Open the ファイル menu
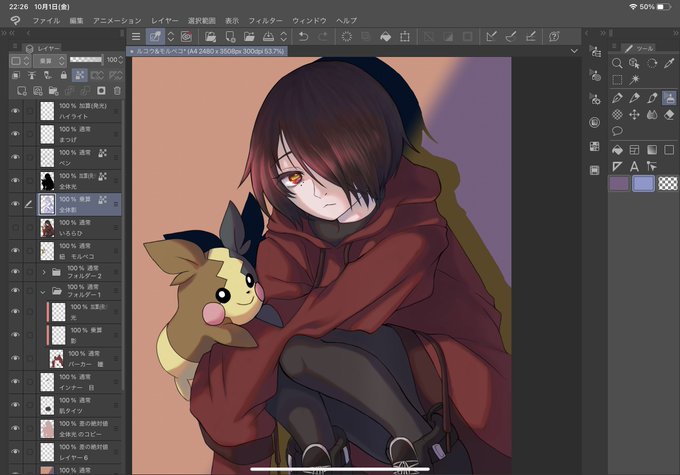The width and height of the screenshot is (680, 475). [46, 20]
